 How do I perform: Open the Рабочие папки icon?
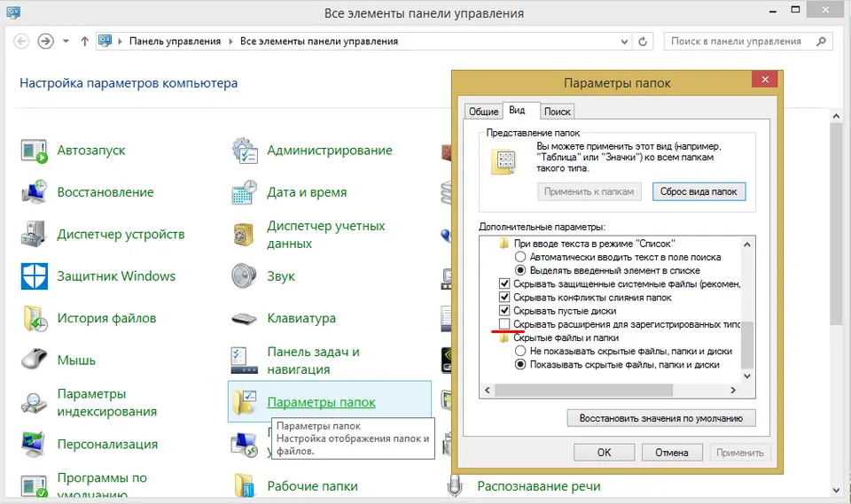pyautogui.click(x=245, y=486)
